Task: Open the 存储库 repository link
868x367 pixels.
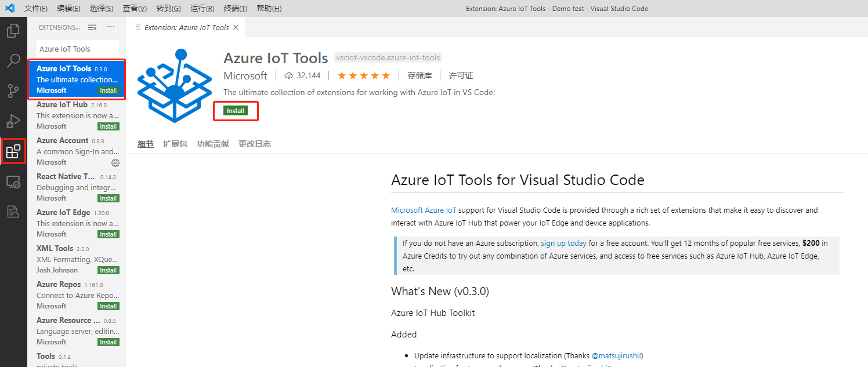Action: (419, 75)
